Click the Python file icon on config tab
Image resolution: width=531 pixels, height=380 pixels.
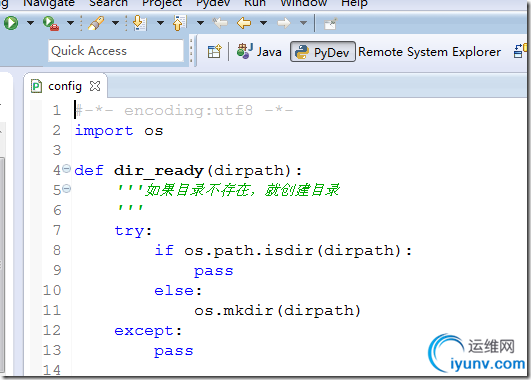[x=36, y=86]
